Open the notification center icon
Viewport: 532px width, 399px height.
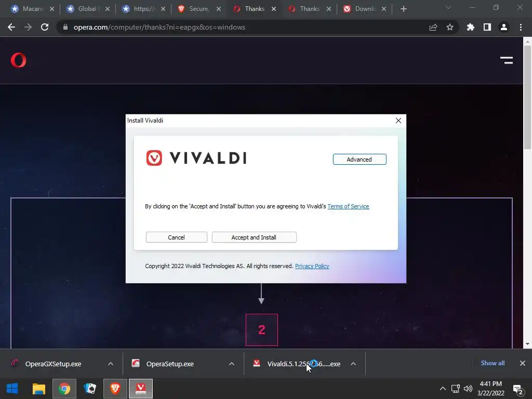[518, 390]
